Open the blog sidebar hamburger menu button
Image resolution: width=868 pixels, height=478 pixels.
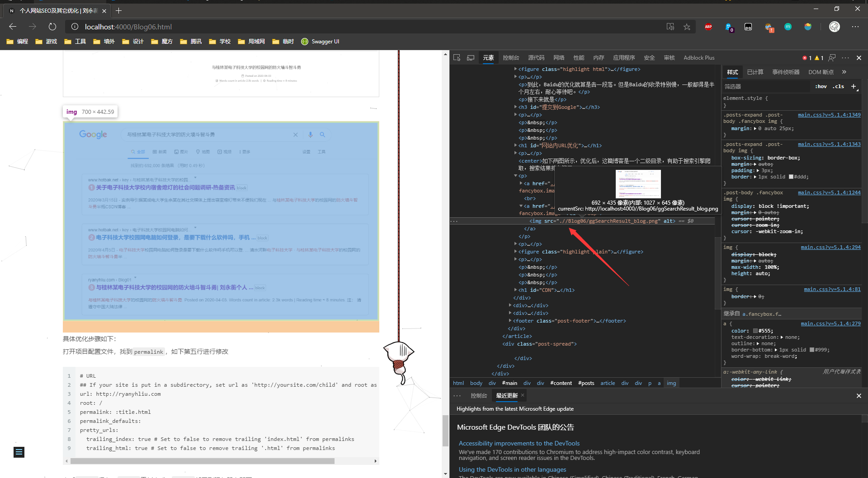[19, 452]
